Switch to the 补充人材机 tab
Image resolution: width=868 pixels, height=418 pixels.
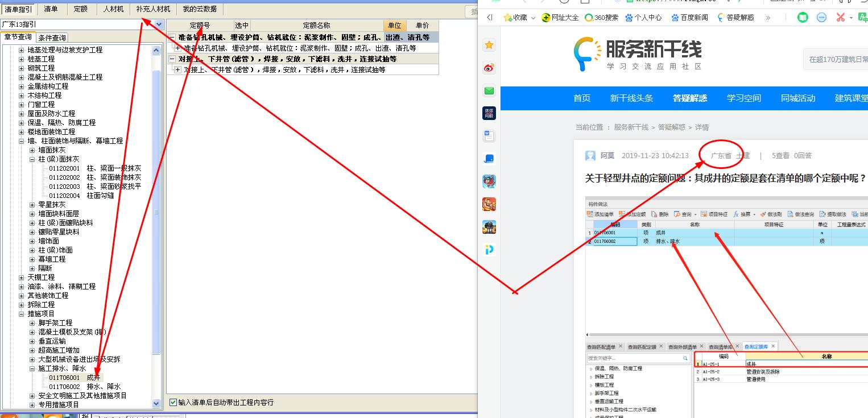pyautogui.click(x=153, y=9)
